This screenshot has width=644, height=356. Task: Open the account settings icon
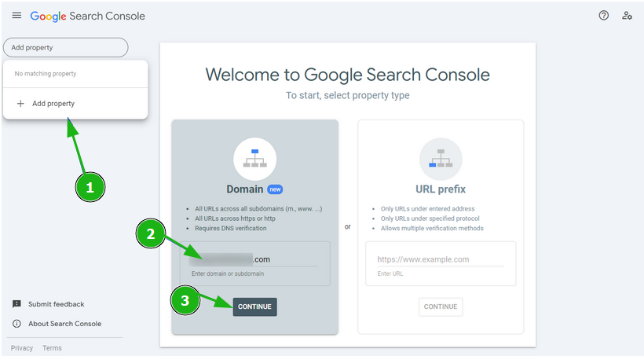click(627, 15)
